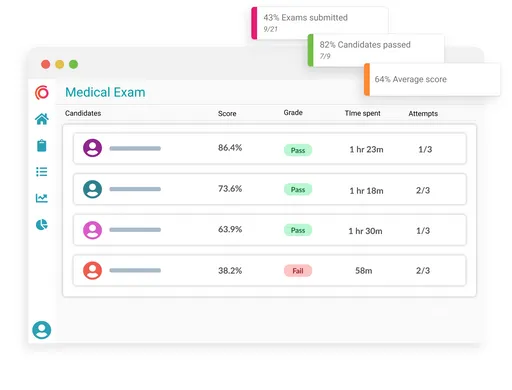Image resolution: width=512 pixels, height=390 pixels.
Task: Open the list view icon in the sidebar
Action: point(42,172)
